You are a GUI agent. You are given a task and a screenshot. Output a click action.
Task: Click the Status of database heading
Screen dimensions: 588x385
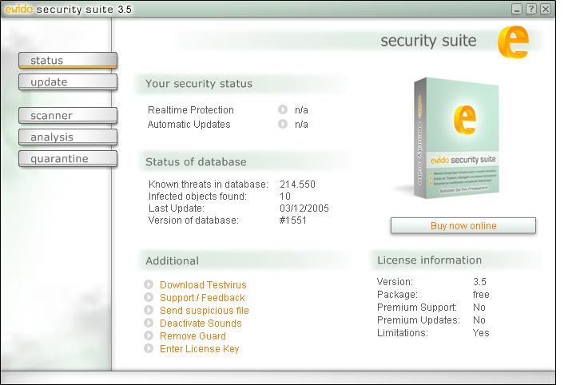[196, 161]
